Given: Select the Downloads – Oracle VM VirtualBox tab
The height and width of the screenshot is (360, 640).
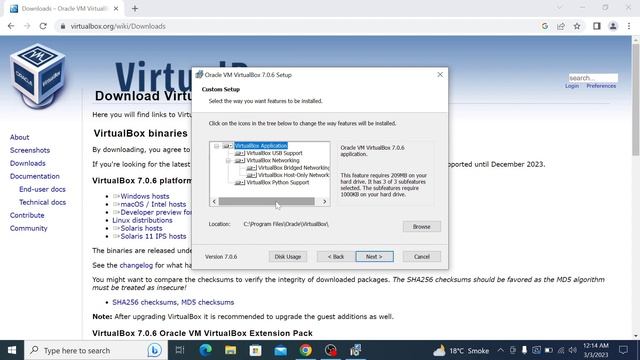Looking at the screenshot, I should (x=63, y=9).
